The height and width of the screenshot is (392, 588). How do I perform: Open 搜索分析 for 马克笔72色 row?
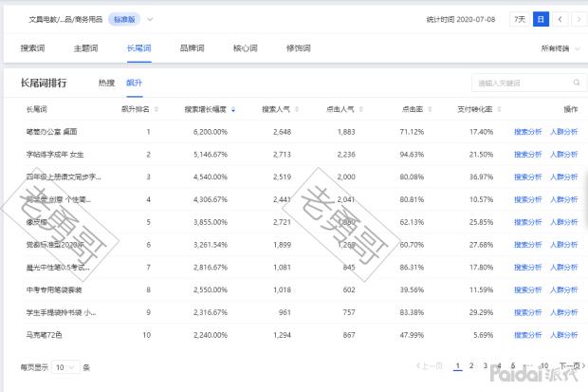click(x=527, y=335)
